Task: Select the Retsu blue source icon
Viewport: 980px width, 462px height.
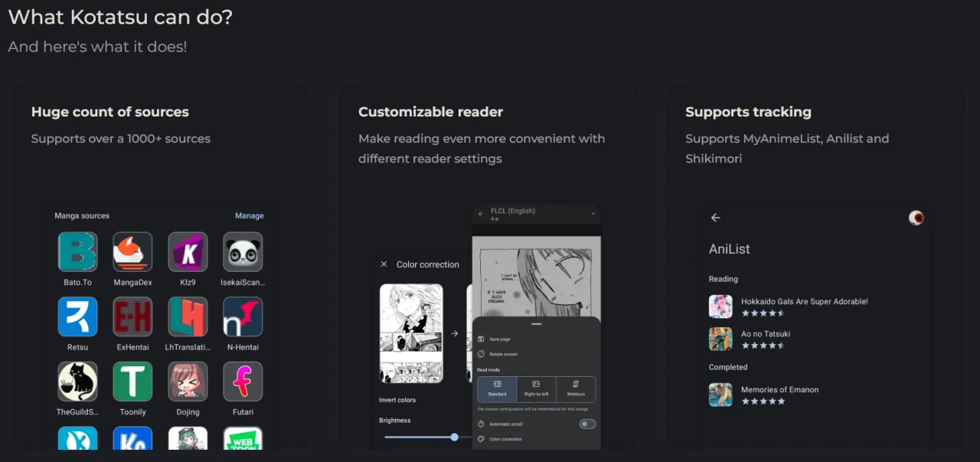Action: pyautogui.click(x=77, y=316)
